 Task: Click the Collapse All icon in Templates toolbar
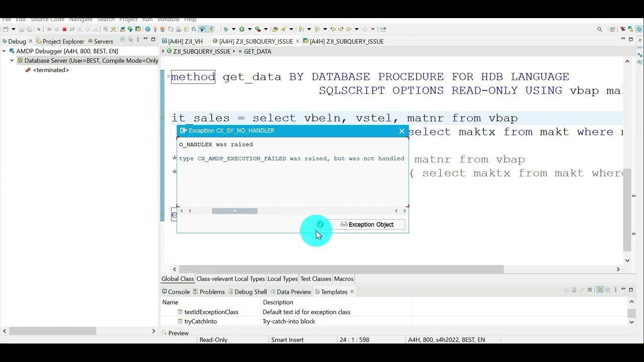608,290
